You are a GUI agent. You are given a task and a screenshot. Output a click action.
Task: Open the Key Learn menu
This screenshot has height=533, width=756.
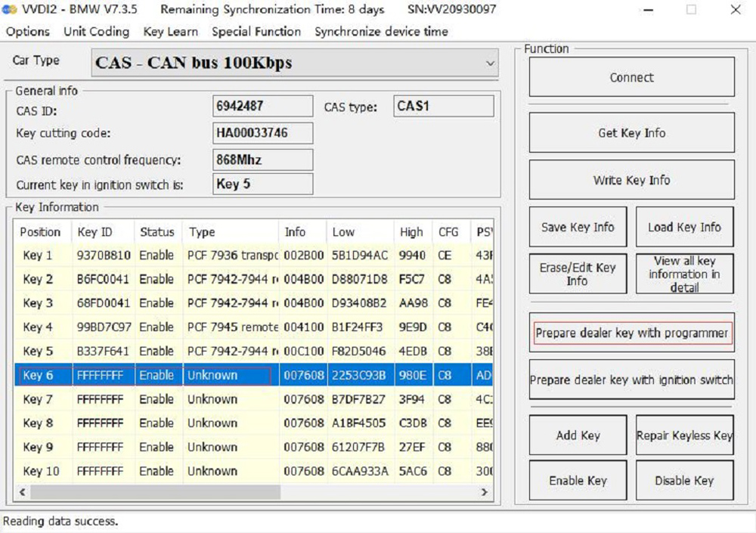pyautogui.click(x=171, y=32)
